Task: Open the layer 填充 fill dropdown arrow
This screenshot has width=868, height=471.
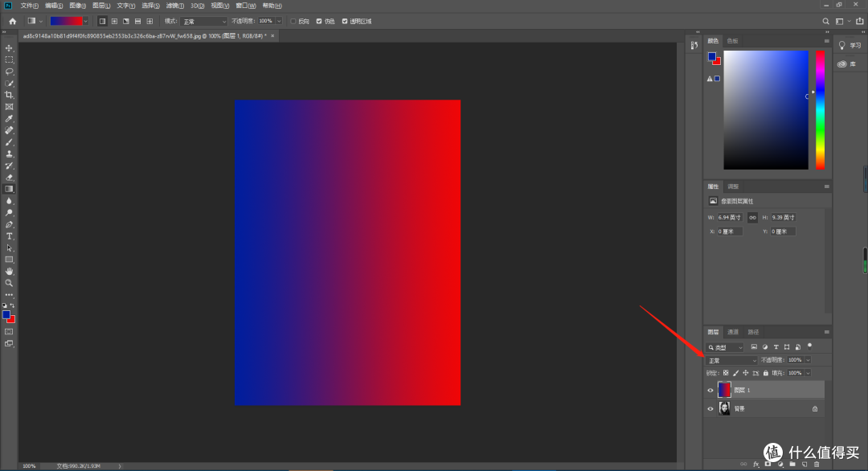Action: [x=808, y=373]
